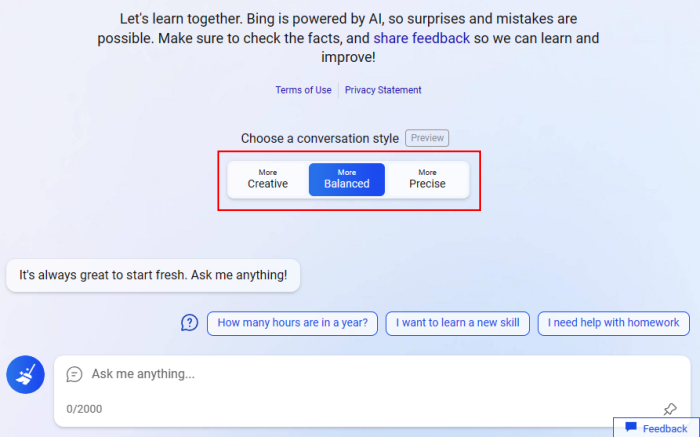Click the Preview badge

(427, 138)
